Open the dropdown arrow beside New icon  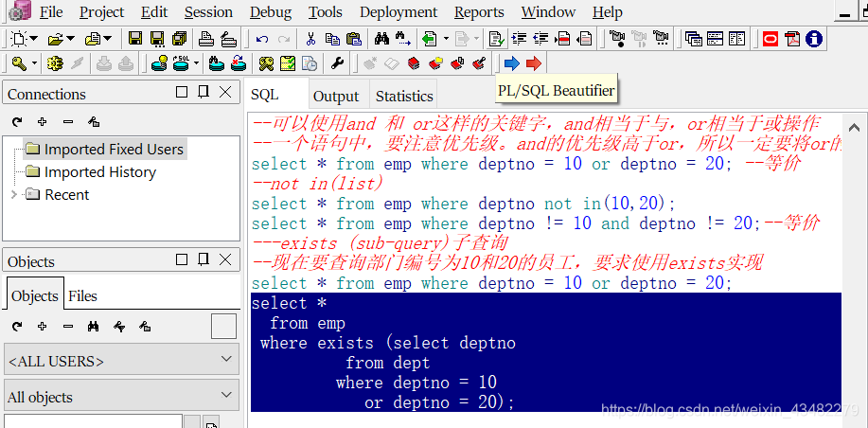point(34,39)
